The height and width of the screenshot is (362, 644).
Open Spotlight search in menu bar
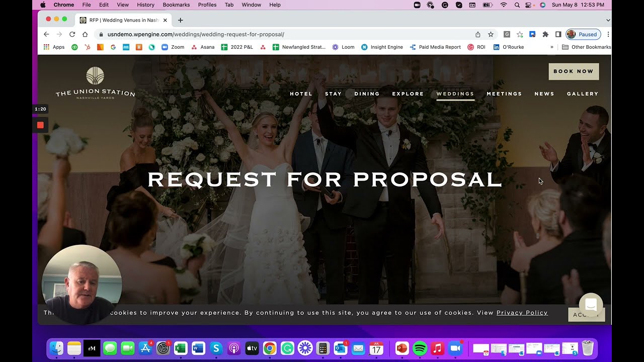(x=517, y=5)
